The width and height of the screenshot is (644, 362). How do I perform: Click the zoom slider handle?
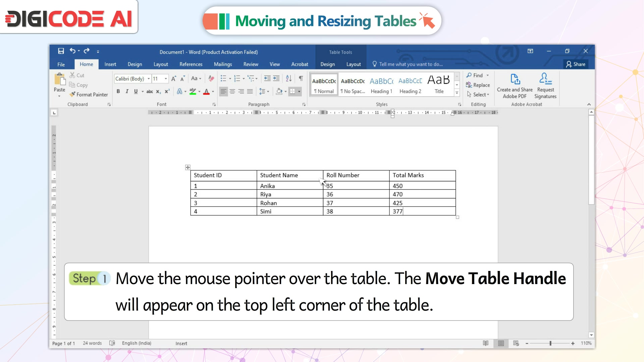550,343
